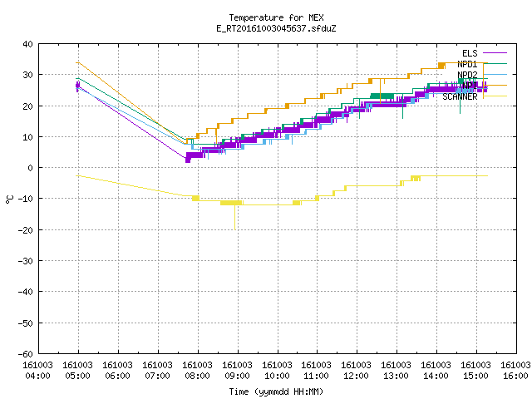Image resolution: width=532 pixels, height=399 pixels.
Task: Click the x-axis label 161003 05:00
Action: point(77,371)
